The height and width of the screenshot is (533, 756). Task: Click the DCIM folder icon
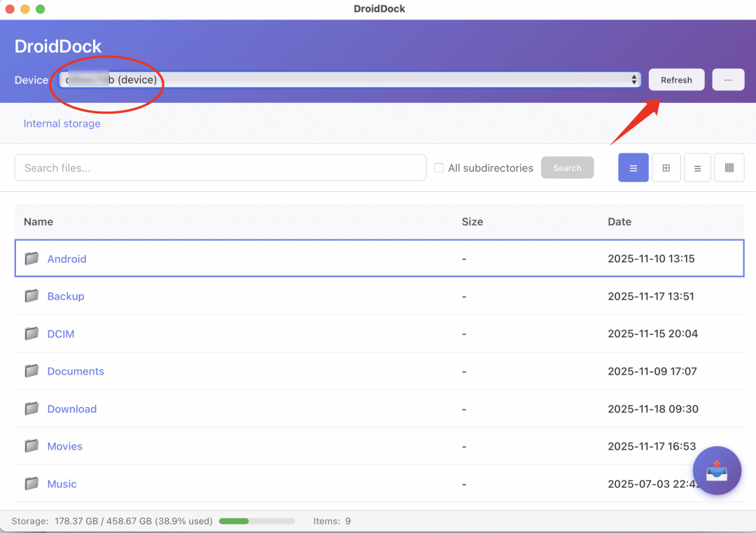coord(31,333)
